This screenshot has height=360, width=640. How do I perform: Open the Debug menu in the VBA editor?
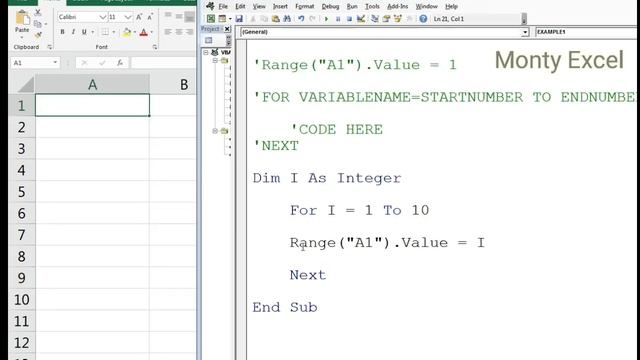(x=330, y=7)
